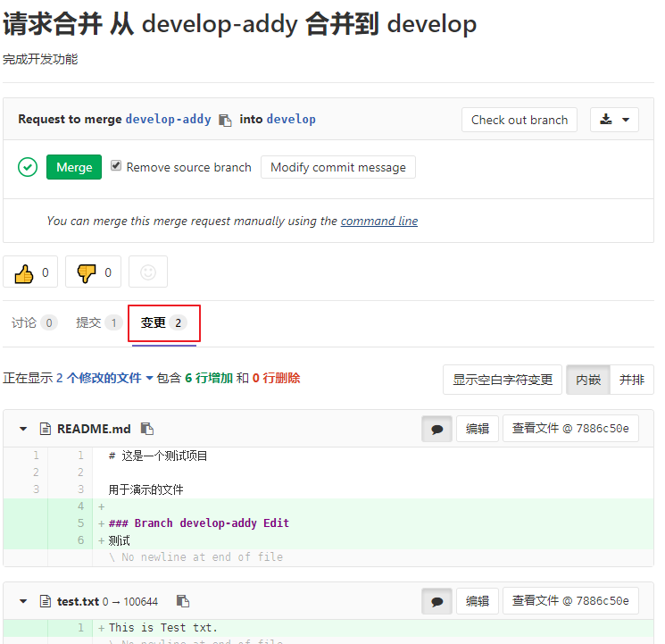Switch to 内嵌 inline diff view
Screen dimensions: 665x644
point(588,380)
